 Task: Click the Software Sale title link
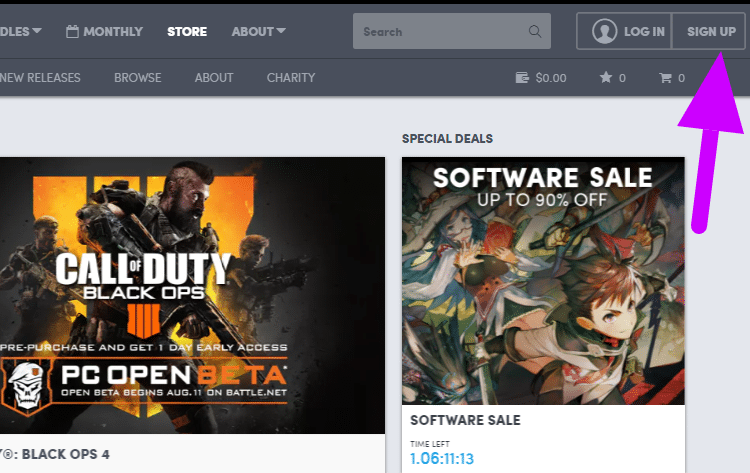[465, 420]
